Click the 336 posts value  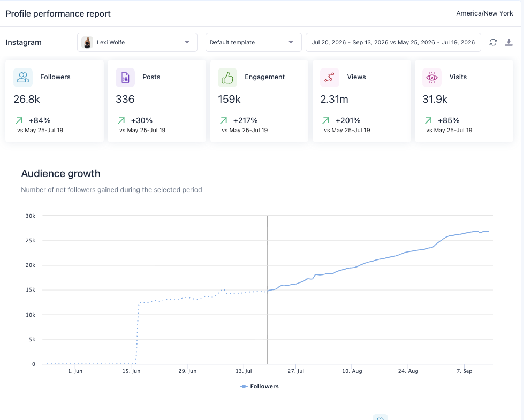pos(125,99)
